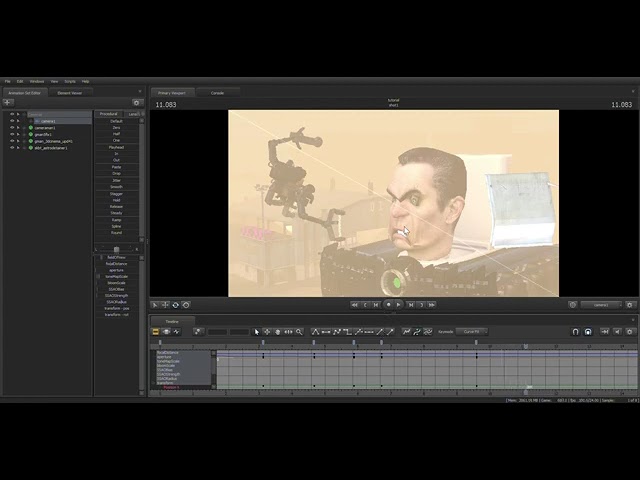Select the toneMapScale control
Image resolution: width=640 pixels, height=480 pixels.
tap(116, 276)
